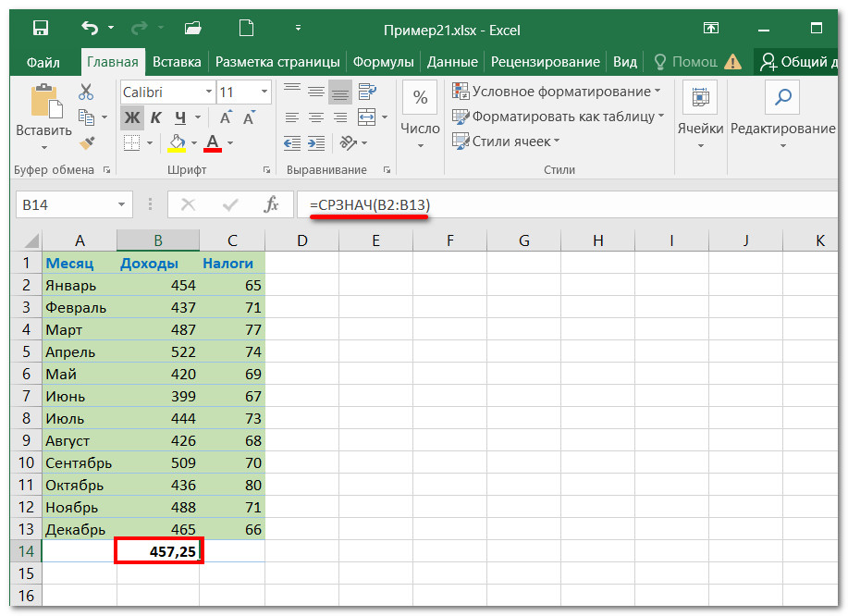This screenshot has width=848, height=616.
Task: Click Insert Function fx button
Action: [272, 204]
